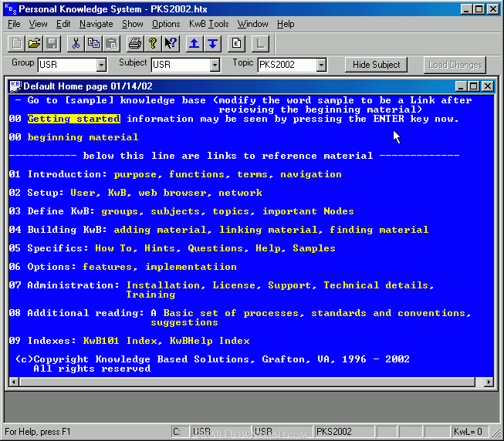Open the finding material link

379,230
